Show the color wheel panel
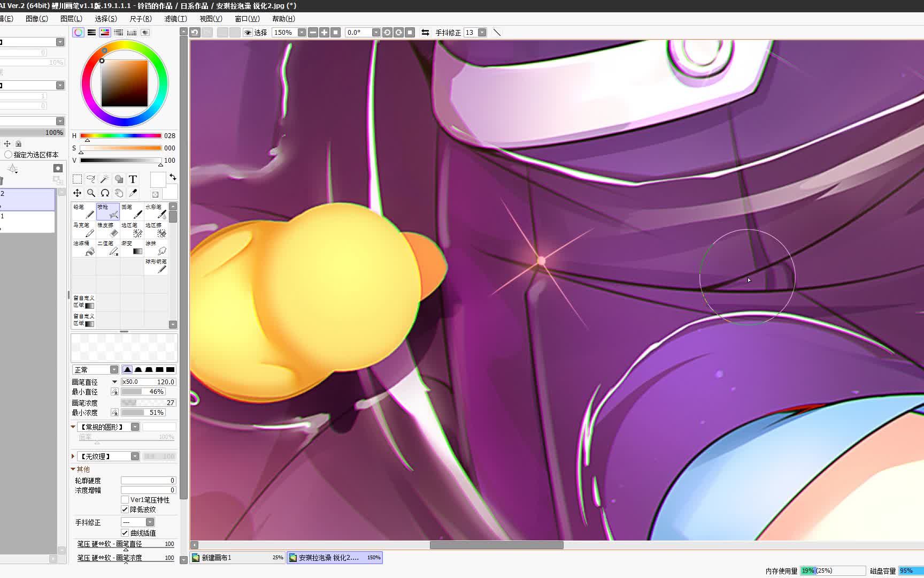The image size is (924, 578). pyautogui.click(x=78, y=33)
